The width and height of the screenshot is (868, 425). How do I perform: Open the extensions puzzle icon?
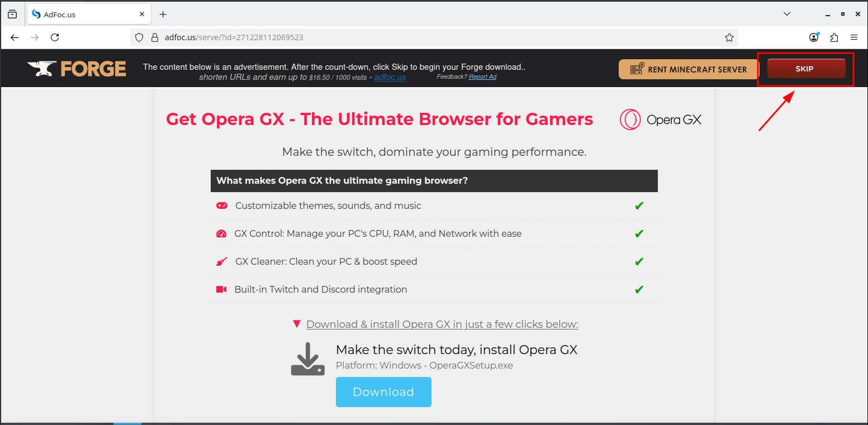coord(834,37)
